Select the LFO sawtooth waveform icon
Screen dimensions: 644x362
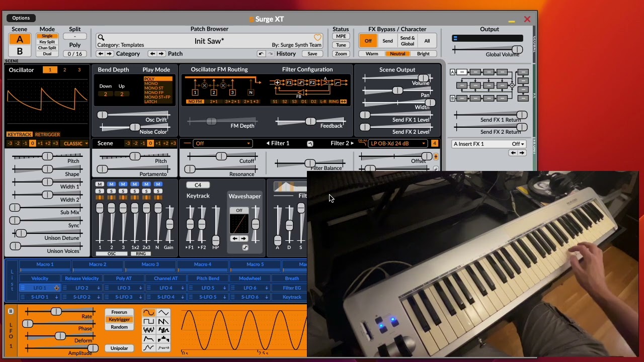164,321
